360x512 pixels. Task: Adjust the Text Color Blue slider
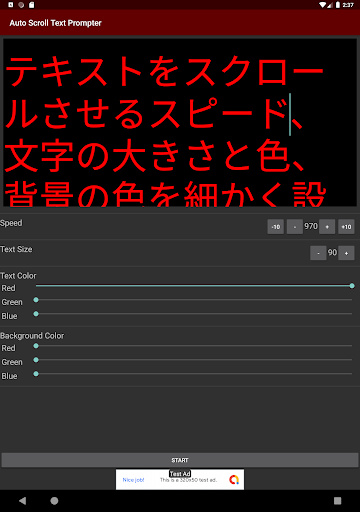click(194, 314)
